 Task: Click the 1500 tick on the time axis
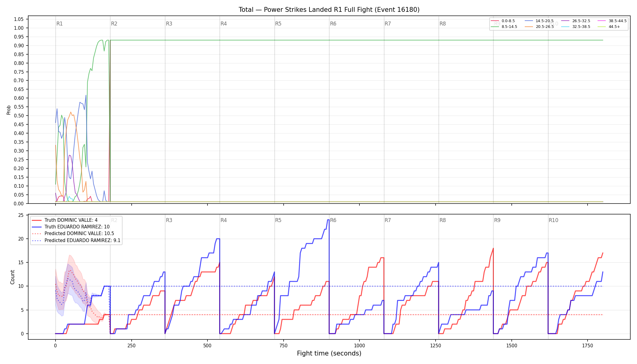pos(512,345)
